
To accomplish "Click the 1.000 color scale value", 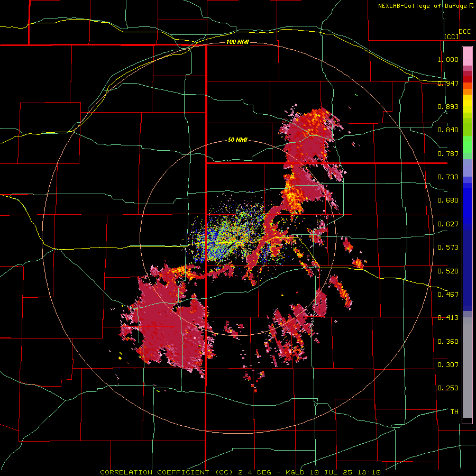I will pyautogui.click(x=448, y=59).
